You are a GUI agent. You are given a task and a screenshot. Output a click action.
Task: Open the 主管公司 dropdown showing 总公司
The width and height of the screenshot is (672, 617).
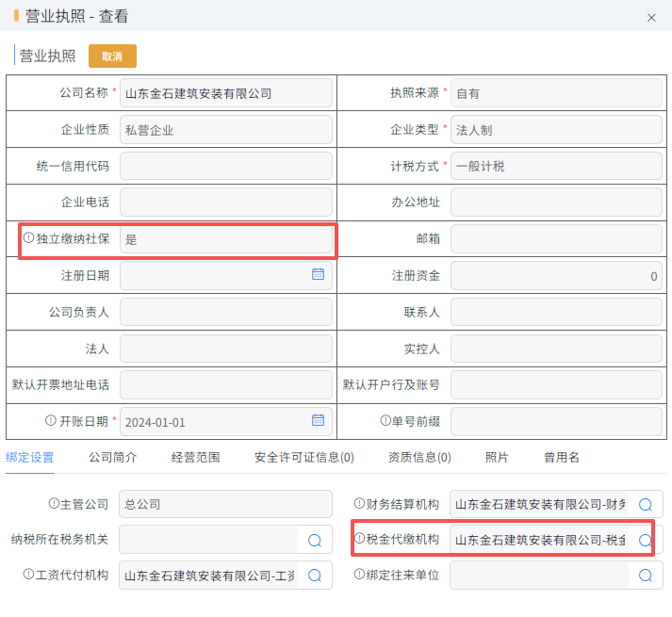click(226, 504)
